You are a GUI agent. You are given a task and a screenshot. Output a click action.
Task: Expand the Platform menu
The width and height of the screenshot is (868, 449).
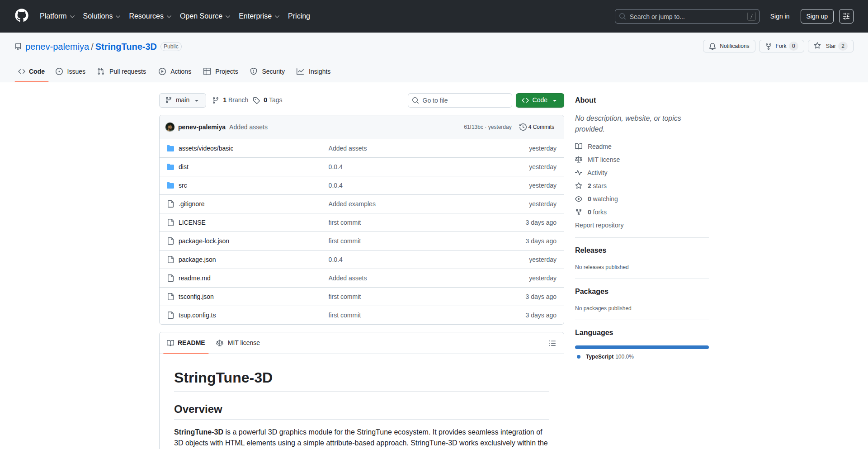[x=57, y=16]
